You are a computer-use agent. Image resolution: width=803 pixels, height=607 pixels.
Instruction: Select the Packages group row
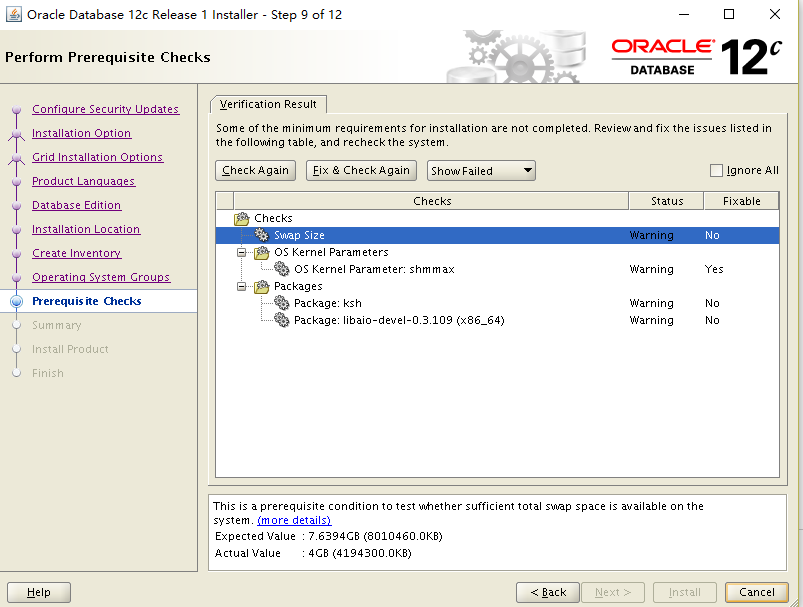[x=497, y=286]
